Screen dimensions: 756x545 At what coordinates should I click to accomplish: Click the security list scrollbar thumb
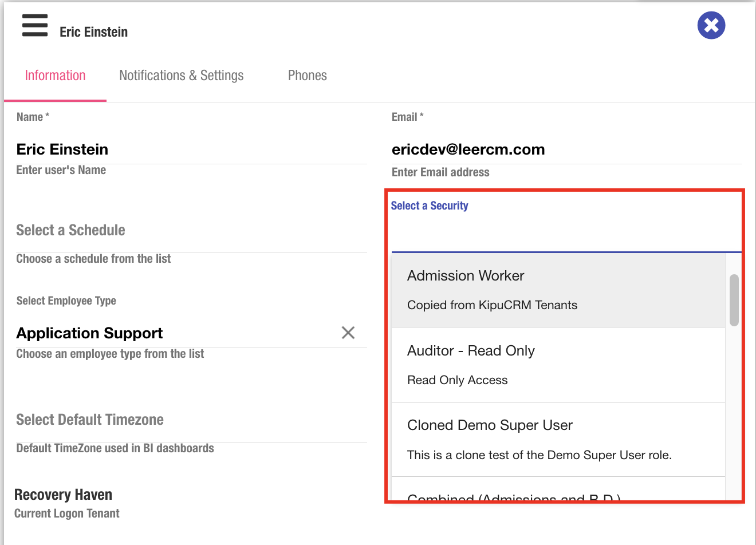(734, 300)
